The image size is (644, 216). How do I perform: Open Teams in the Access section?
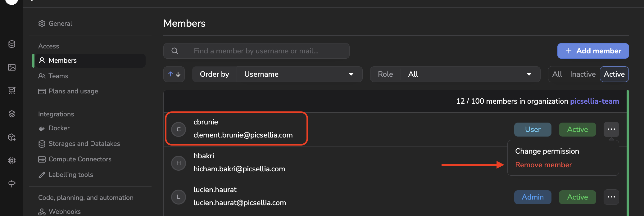[58, 76]
